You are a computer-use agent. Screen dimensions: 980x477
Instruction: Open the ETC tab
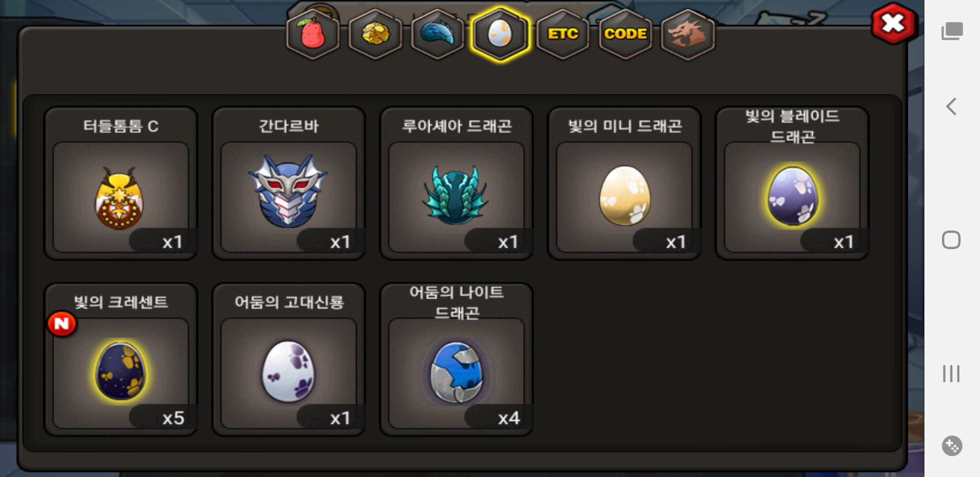[563, 34]
